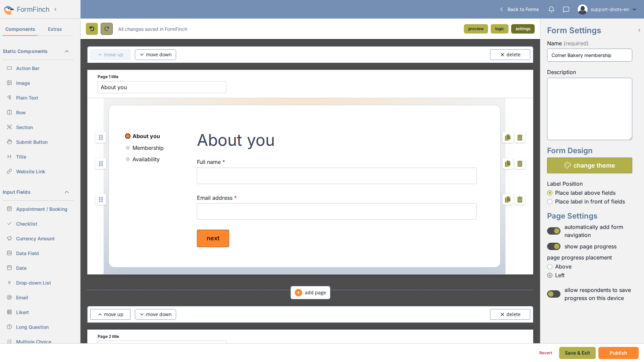Delete the Full name field

click(520, 164)
